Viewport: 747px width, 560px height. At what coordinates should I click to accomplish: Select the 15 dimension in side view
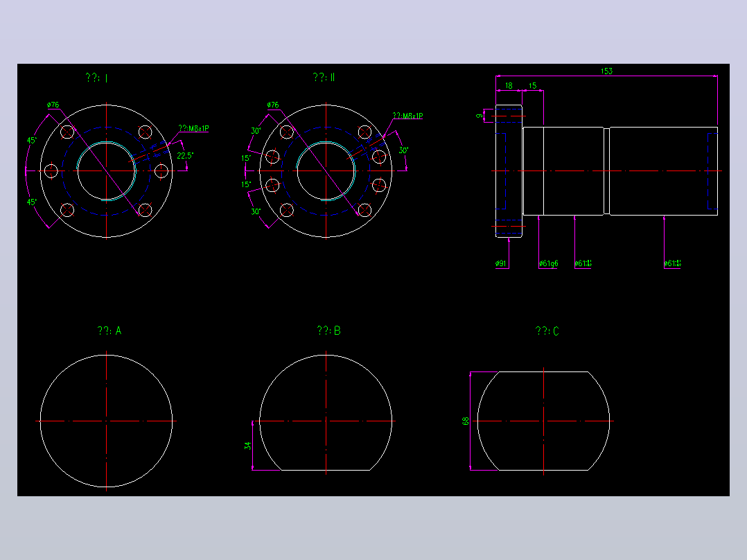click(x=533, y=85)
